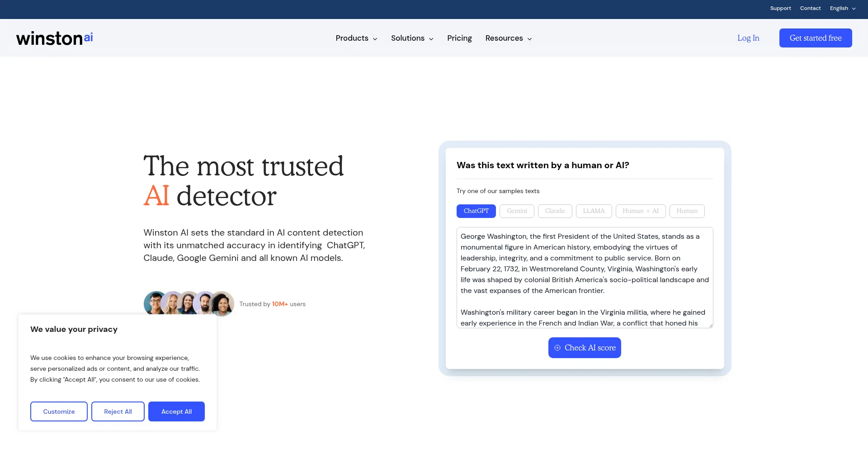This screenshot has width=868, height=449.
Task: Expand the Resources dropdown
Action: (508, 38)
